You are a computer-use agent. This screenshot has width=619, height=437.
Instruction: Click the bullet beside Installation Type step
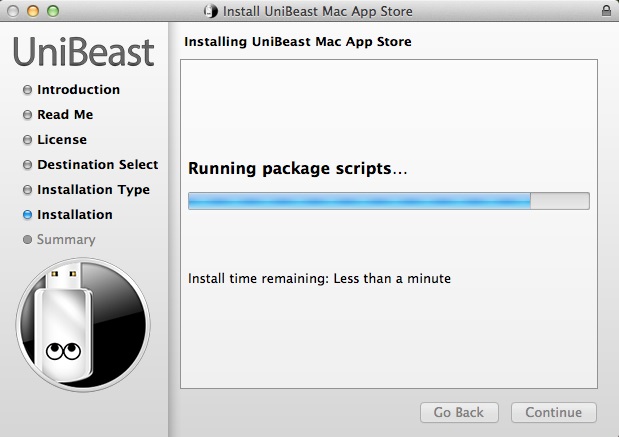pos(27,190)
